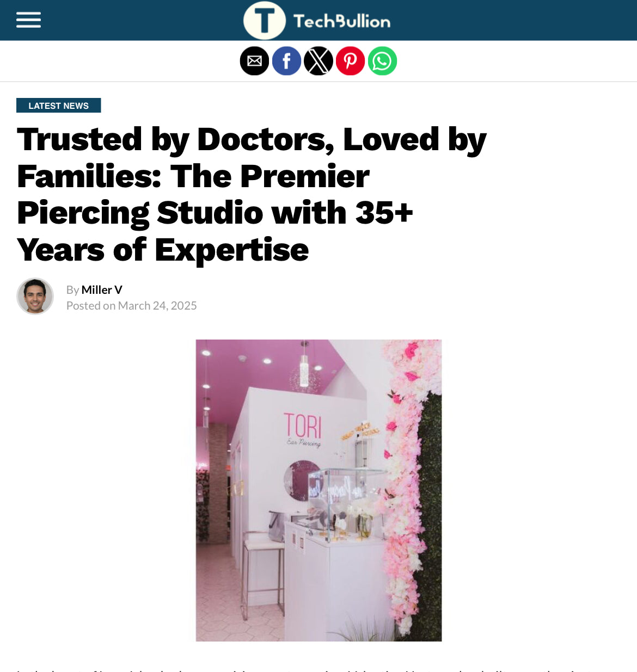Click the round TechBullion T logo
This screenshot has width=637, height=672.
265,21
